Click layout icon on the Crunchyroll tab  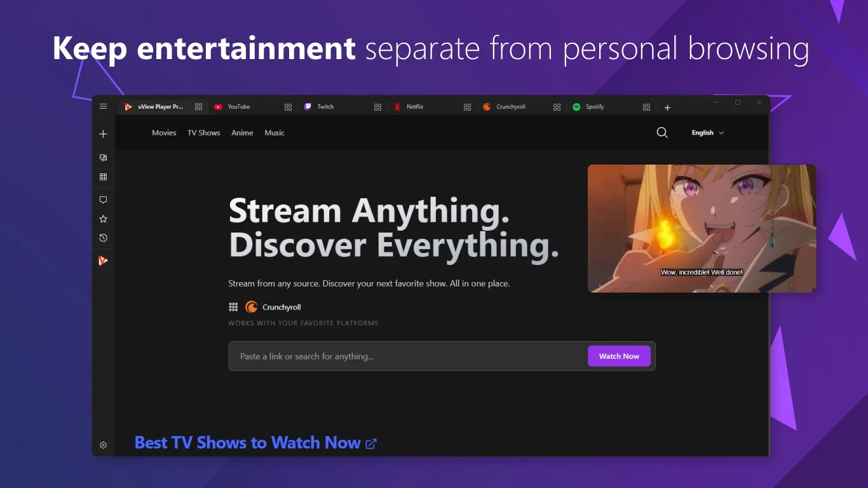(557, 107)
